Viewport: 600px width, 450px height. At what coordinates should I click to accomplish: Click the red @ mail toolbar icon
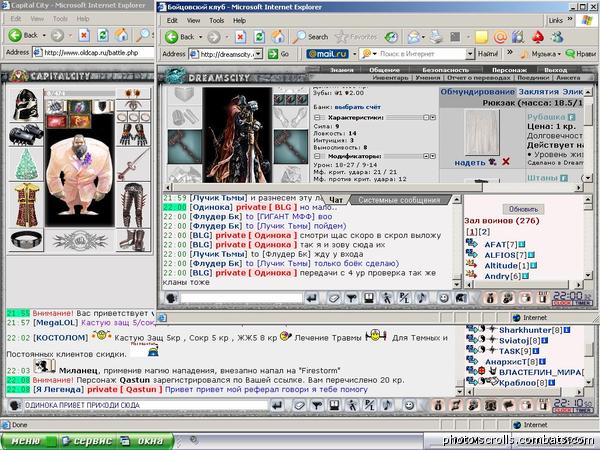[x=500, y=37]
